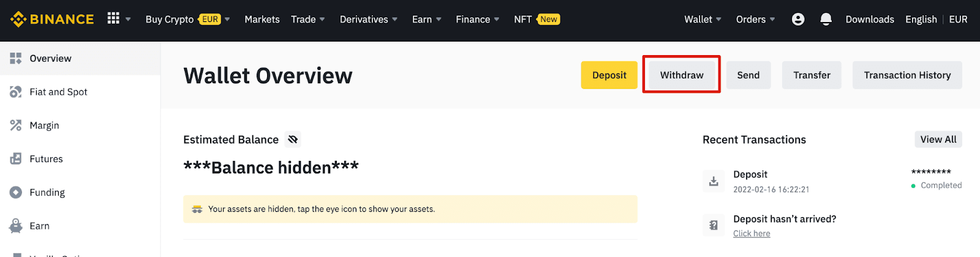The image size is (980, 257).
Task: Click the Futures sidebar icon
Action: [16, 158]
